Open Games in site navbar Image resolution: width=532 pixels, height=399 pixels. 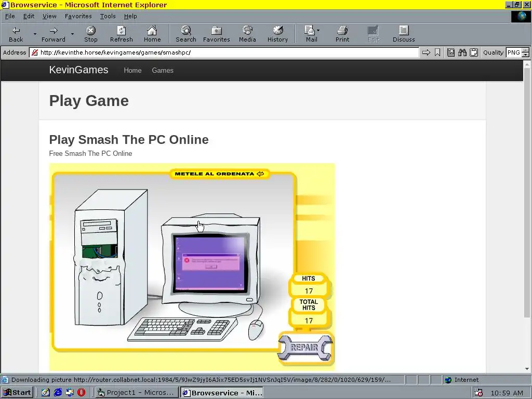(163, 70)
